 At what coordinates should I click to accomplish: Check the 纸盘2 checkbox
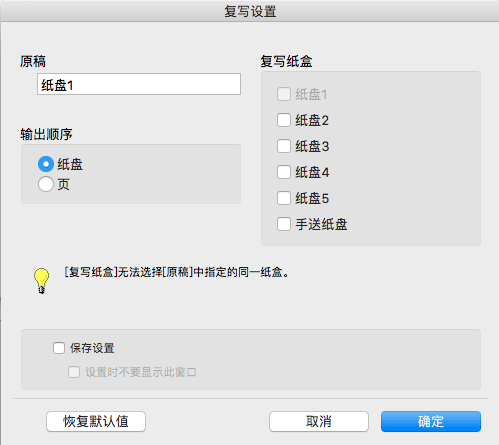(284, 120)
